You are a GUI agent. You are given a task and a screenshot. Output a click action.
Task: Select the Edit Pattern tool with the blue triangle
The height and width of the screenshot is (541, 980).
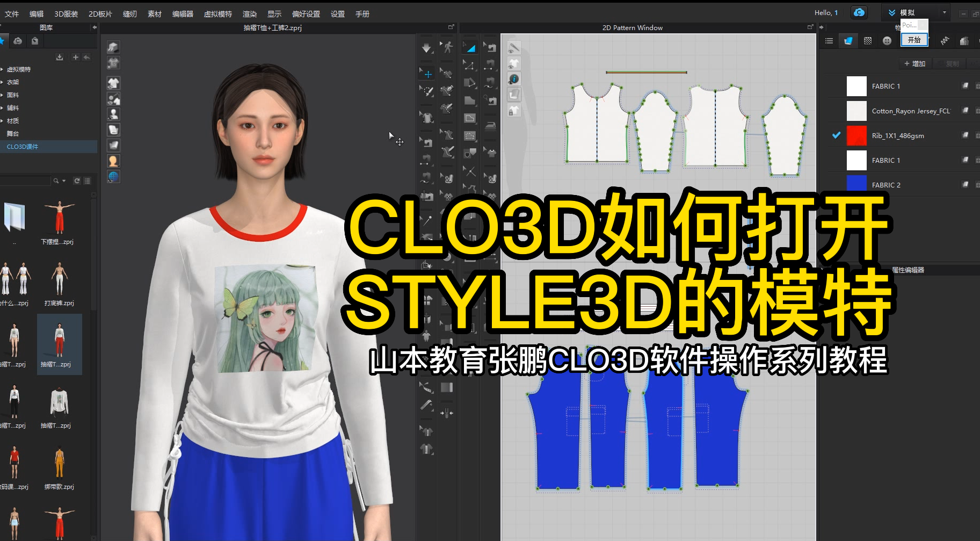pos(469,47)
